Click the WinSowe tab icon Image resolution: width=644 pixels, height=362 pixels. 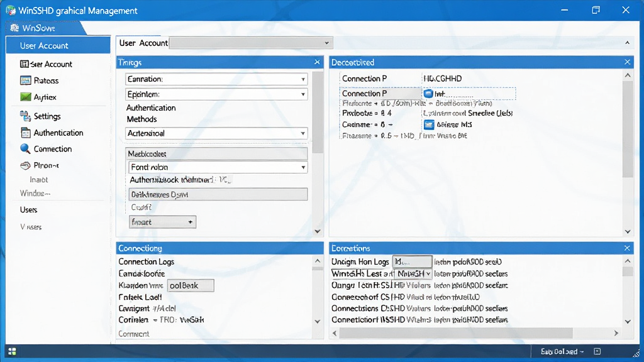14,28
